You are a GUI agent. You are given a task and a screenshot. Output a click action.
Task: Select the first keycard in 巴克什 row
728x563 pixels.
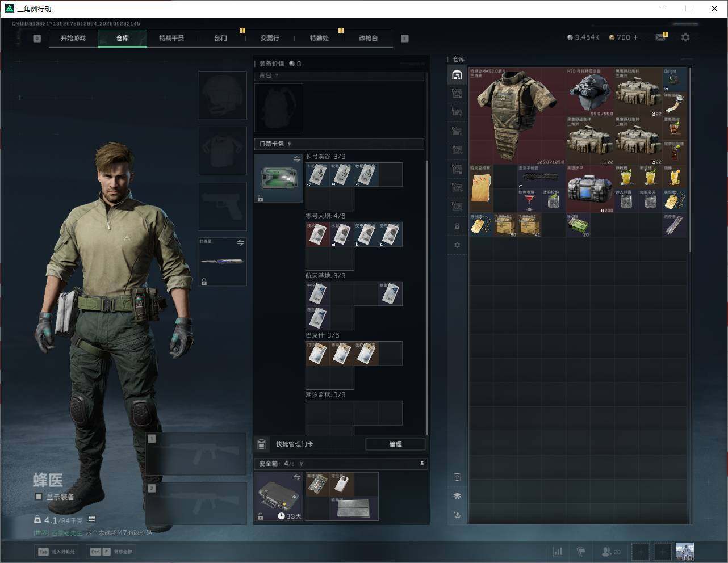[317, 353]
